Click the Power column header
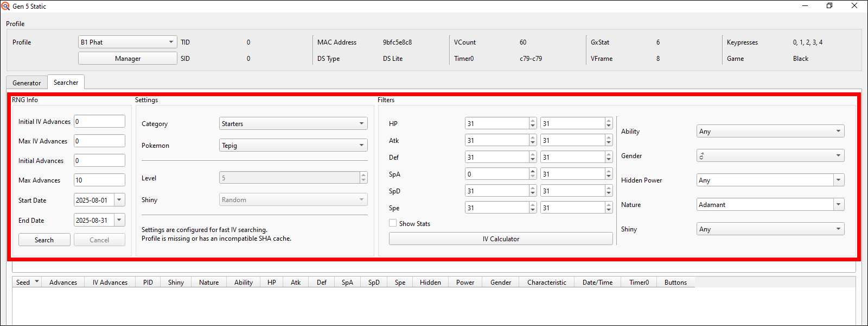 tap(465, 282)
